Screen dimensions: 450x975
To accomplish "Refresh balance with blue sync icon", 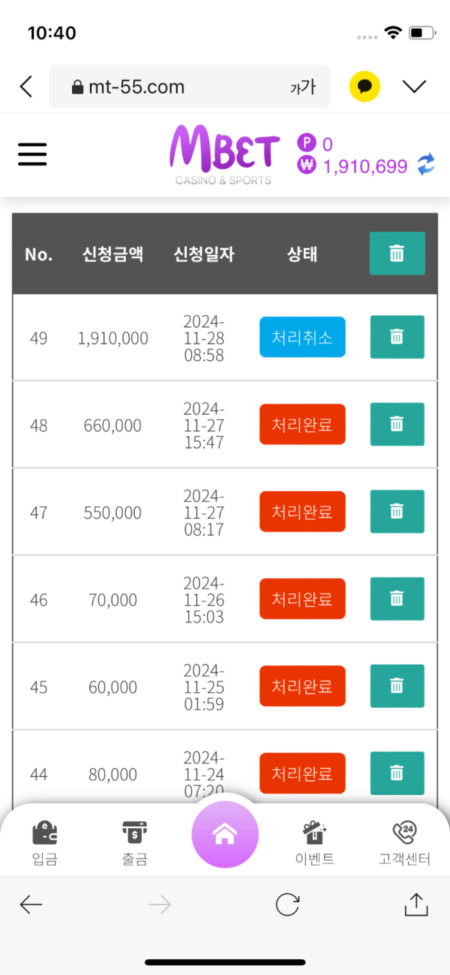I will (x=426, y=165).
